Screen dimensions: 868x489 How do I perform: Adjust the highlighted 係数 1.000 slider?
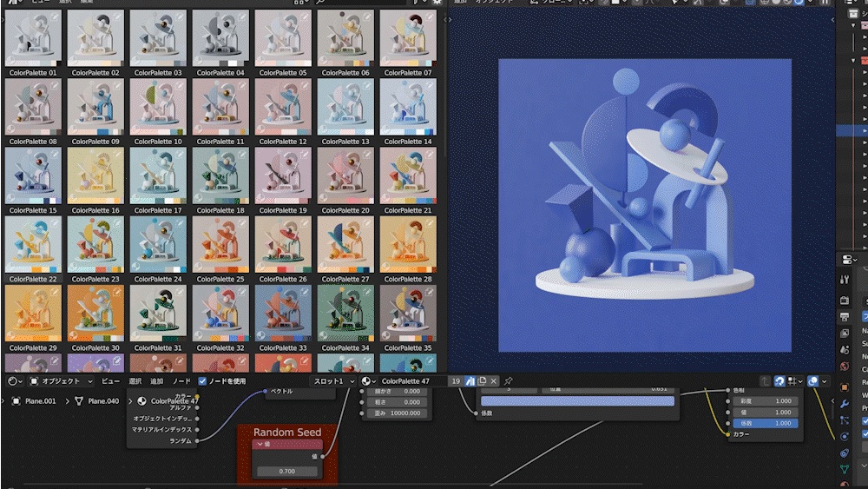pos(766,423)
